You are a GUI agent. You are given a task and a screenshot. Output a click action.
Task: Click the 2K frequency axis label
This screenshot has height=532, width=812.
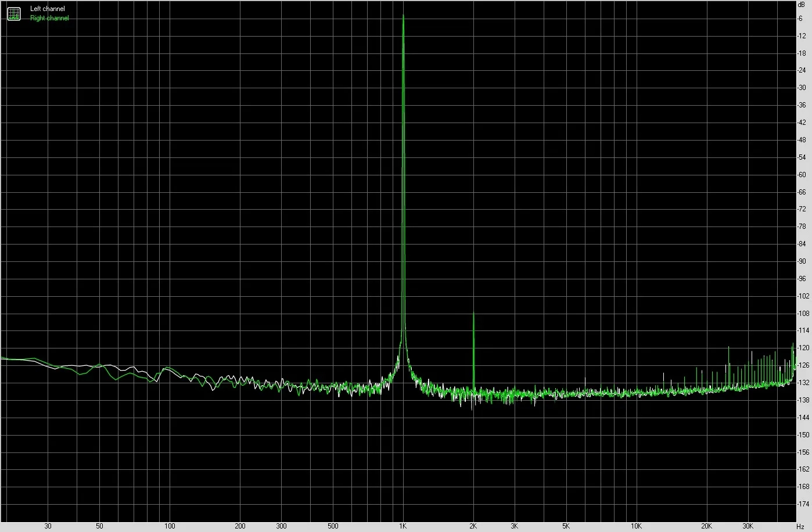(x=473, y=526)
